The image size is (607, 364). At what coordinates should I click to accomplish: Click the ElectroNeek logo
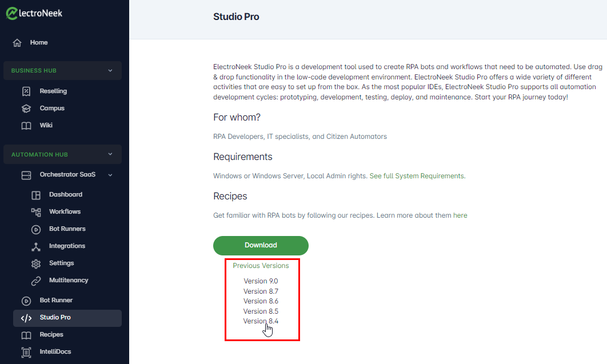(34, 13)
